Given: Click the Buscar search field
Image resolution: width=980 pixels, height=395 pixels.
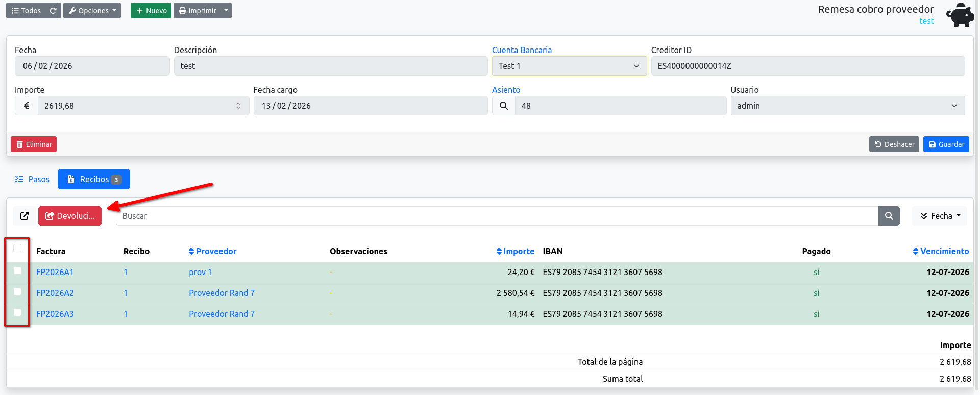Looking at the screenshot, I should point(497,216).
